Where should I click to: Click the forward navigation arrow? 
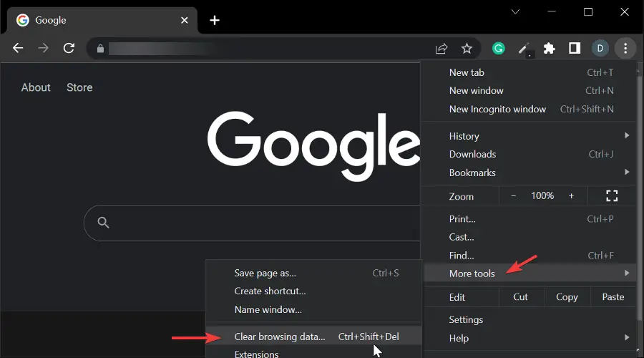coord(43,48)
